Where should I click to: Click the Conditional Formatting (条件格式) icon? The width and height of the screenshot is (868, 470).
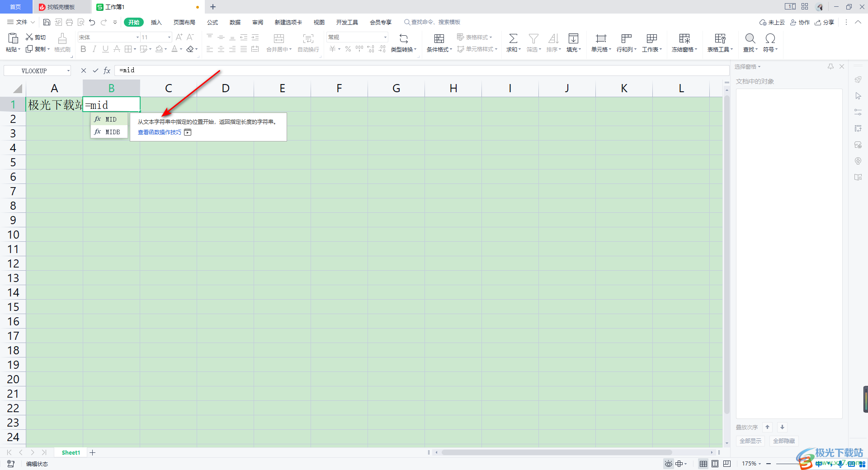[x=439, y=38]
